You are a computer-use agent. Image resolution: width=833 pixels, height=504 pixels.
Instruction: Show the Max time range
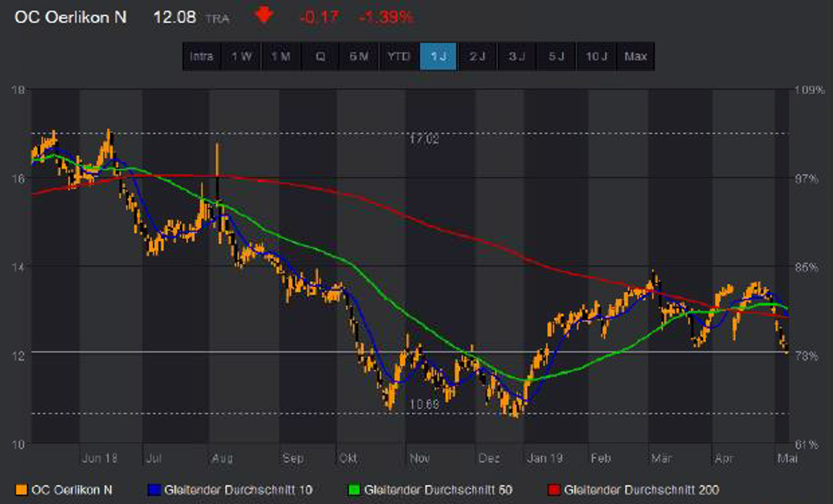pyautogui.click(x=636, y=57)
